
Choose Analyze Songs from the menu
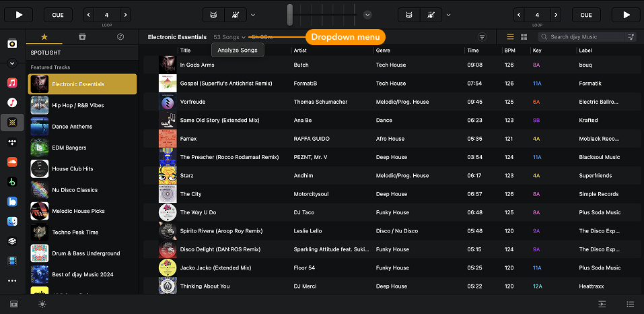coord(238,50)
